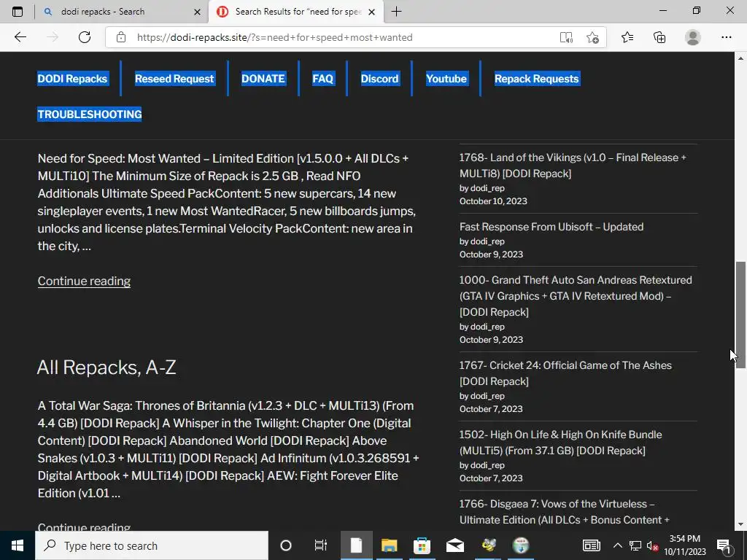Click the muted volume tray icon

tap(652, 545)
